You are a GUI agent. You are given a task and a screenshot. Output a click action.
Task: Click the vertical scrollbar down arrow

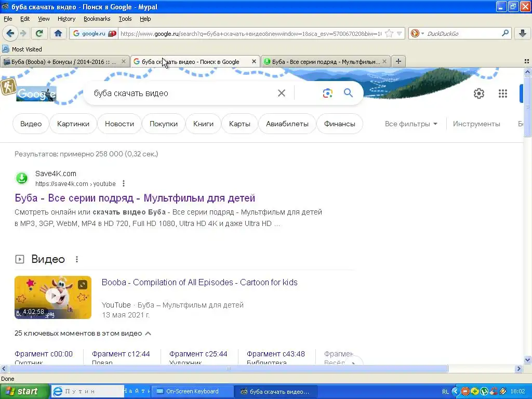[527, 360]
